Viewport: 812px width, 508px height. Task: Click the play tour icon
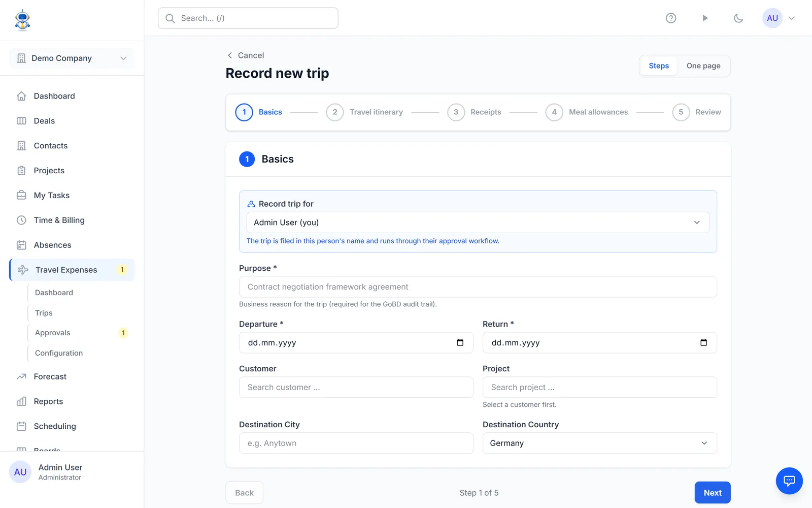pos(705,18)
